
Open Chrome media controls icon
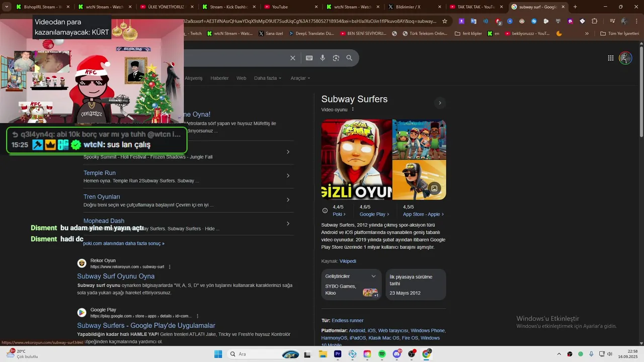[x=612, y=21]
